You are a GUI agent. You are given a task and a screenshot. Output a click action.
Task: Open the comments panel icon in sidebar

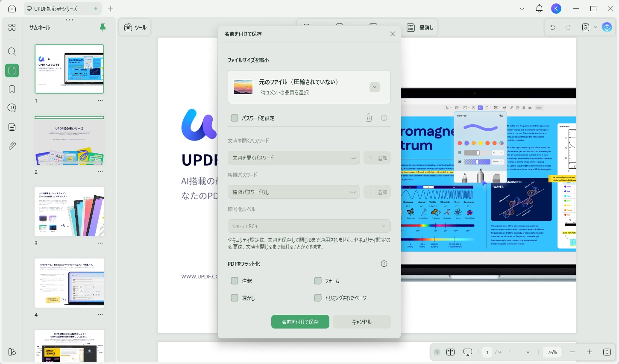[x=12, y=108]
